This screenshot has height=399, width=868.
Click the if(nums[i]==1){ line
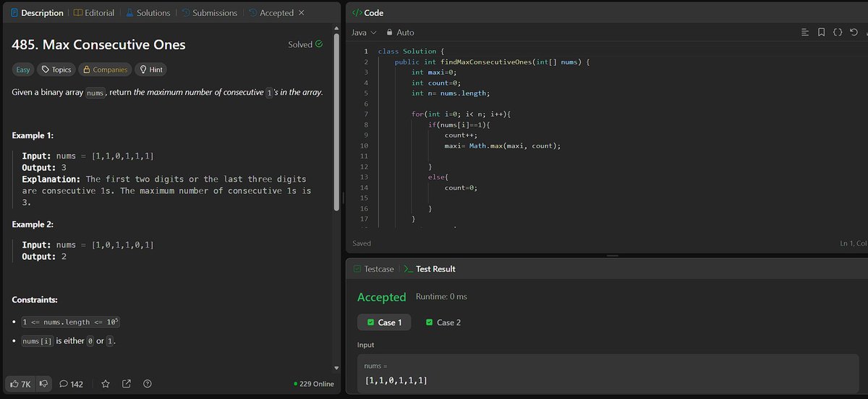(x=460, y=125)
